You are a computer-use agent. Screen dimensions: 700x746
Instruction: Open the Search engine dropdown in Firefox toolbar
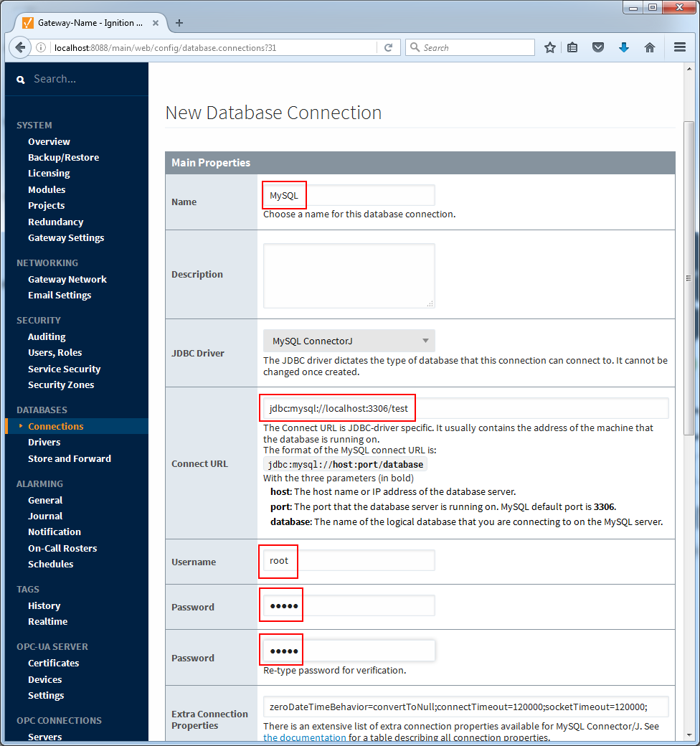[416, 47]
